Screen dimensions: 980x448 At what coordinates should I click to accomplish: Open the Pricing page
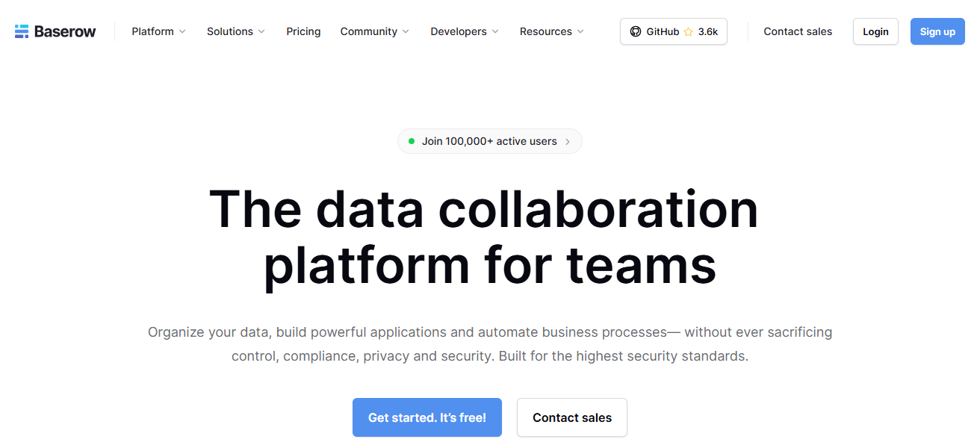(x=303, y=31)
